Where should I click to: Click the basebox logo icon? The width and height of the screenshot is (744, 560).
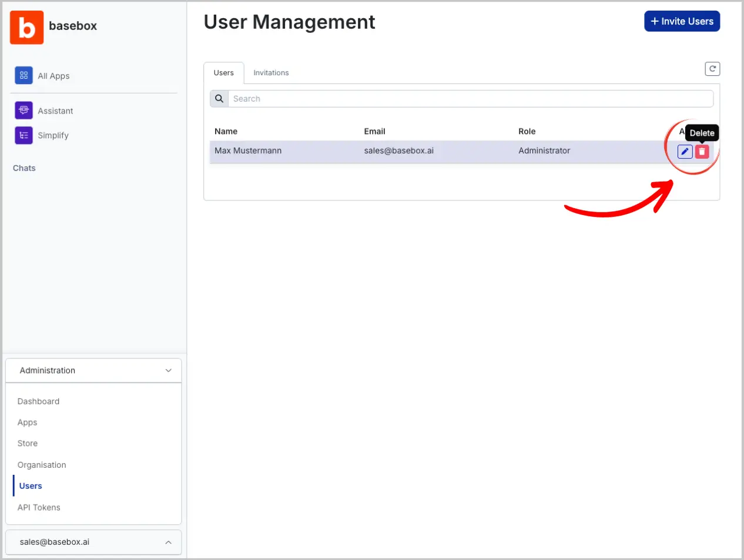26,27
